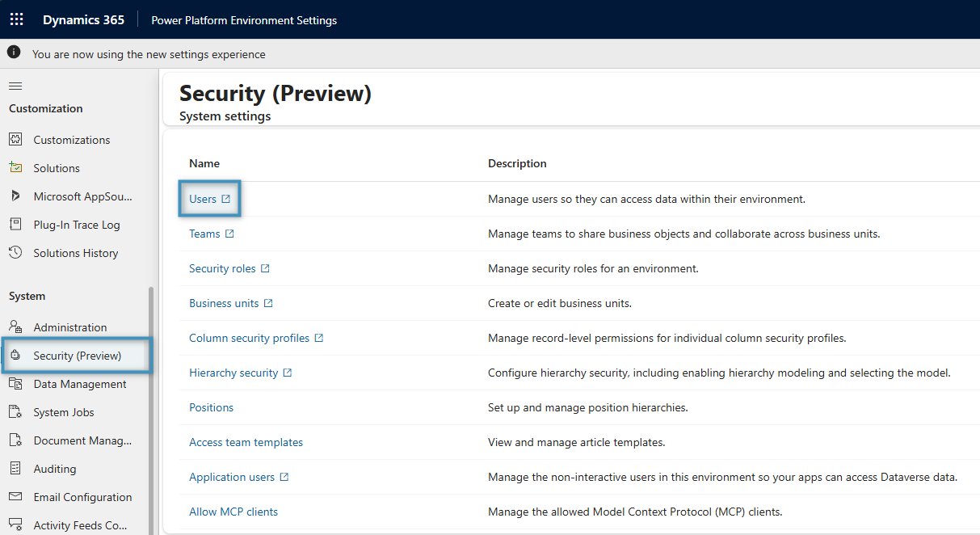
Task: Click the Data Management icon
Action: [15, 384]
